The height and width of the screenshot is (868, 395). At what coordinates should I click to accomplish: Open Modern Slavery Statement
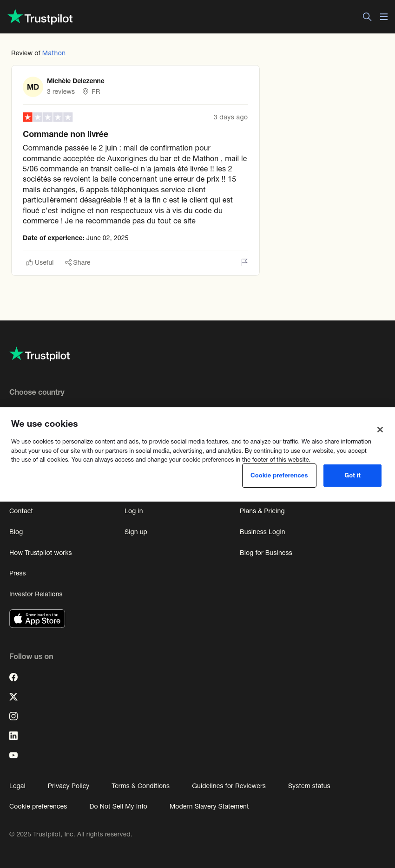(209, 806)
